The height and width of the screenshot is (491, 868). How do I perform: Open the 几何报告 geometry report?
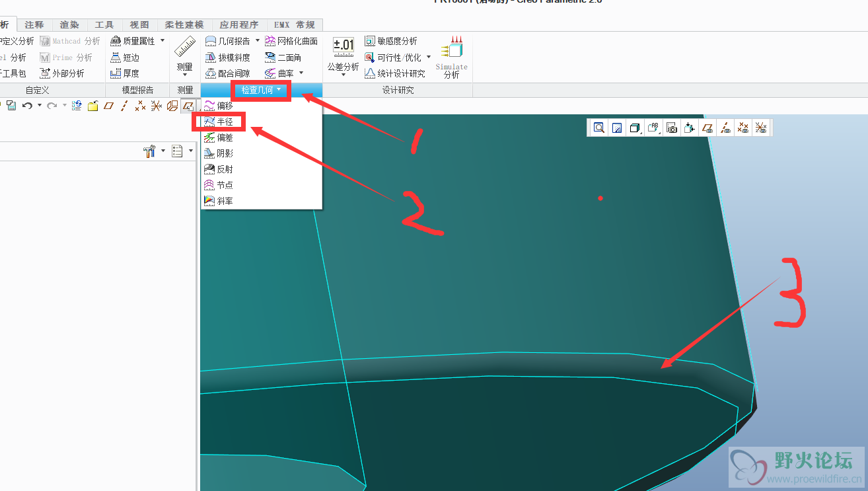click(228, 41)
